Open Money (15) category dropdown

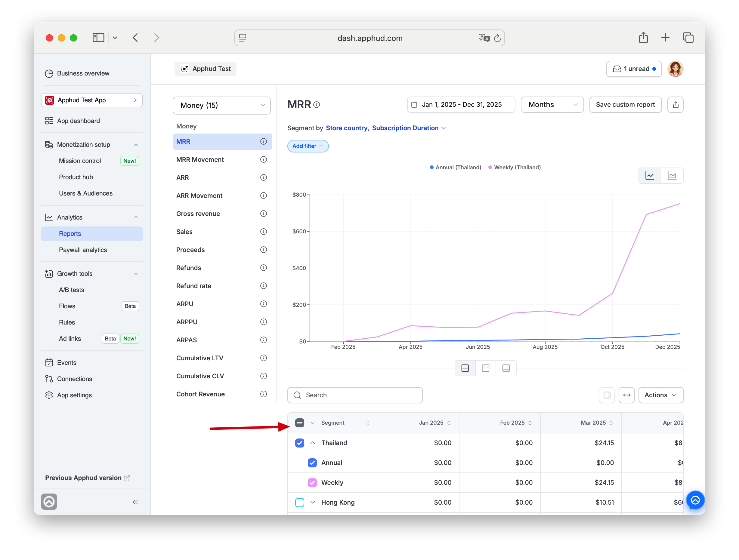coord(221,106)
